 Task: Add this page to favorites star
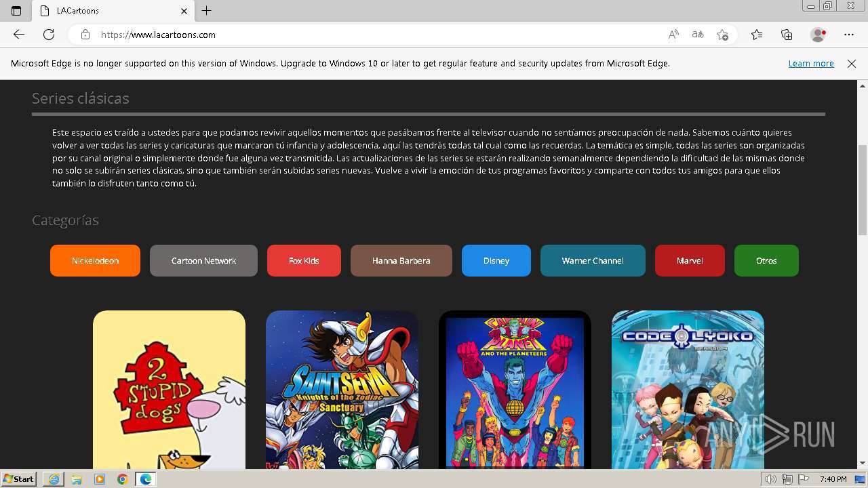click(x=722, y=35)
